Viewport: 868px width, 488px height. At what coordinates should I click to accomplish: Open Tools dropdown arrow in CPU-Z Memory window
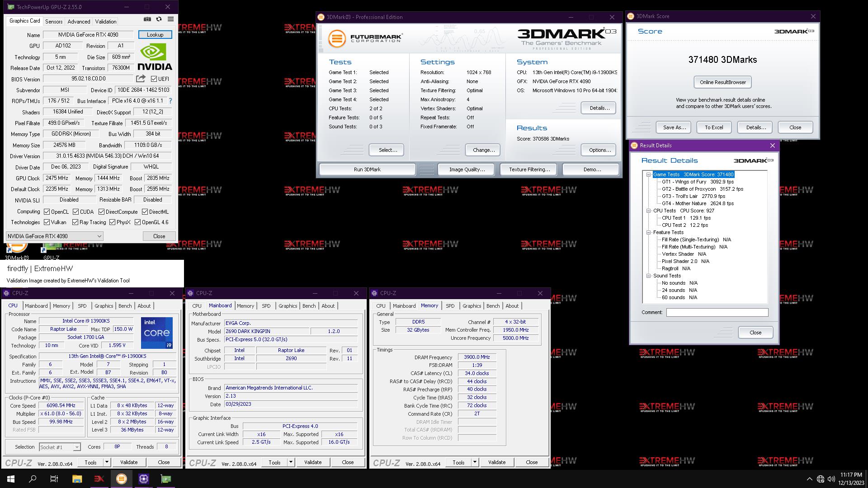[475, 462]
